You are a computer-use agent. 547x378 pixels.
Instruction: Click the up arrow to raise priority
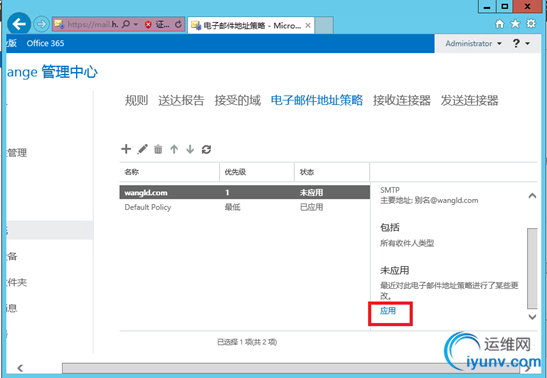point(174,149)
